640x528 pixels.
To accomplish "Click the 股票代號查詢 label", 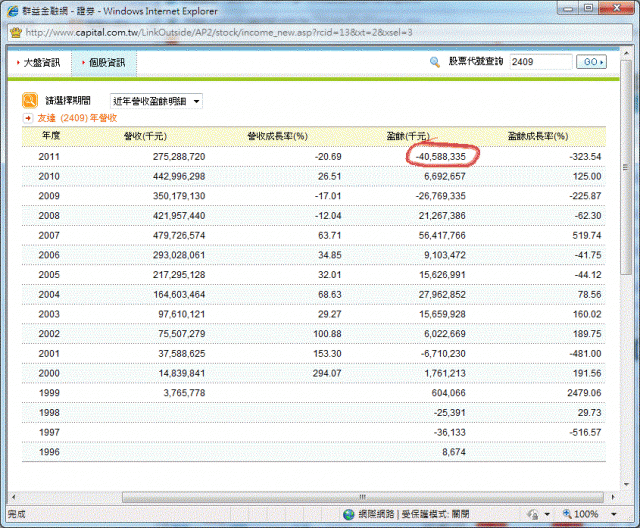I will (476, 62).
